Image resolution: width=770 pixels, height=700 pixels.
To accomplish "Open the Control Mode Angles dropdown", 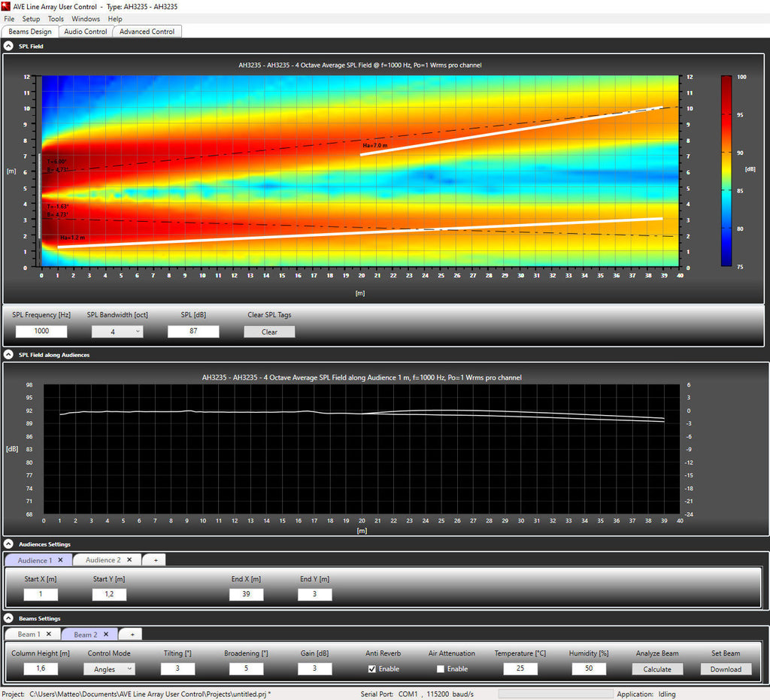I will [109, 669].
